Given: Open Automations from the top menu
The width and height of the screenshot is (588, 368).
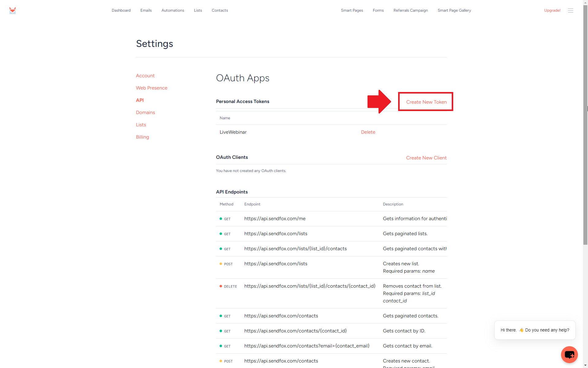Looking at the screenshot, I should (173, 10).
